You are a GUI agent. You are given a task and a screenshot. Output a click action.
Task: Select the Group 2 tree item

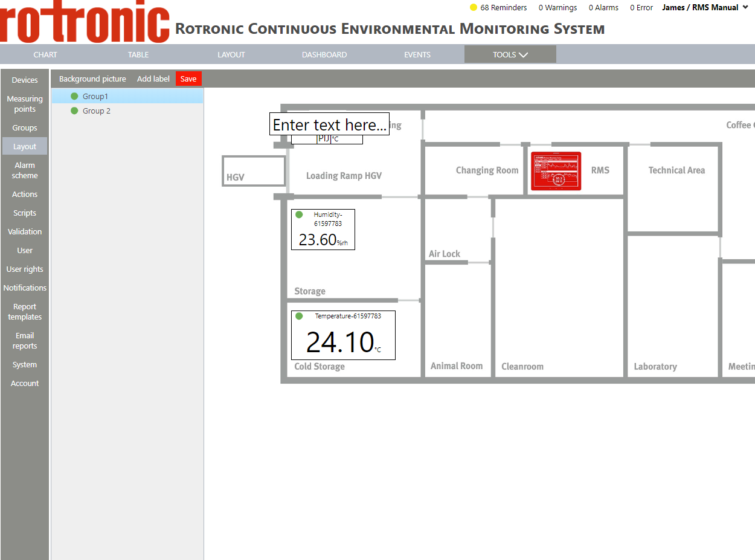pyautogui.click(x=127, y=111)
